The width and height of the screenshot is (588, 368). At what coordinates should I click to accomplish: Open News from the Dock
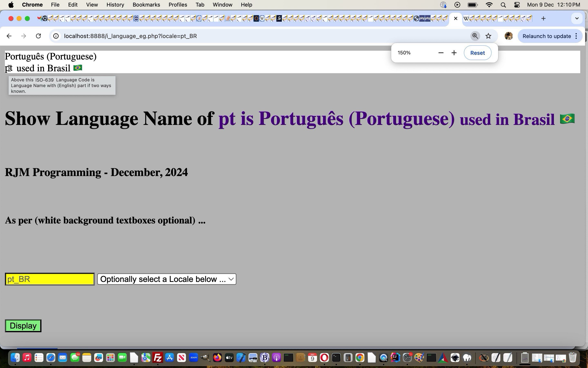coord(182,358)
